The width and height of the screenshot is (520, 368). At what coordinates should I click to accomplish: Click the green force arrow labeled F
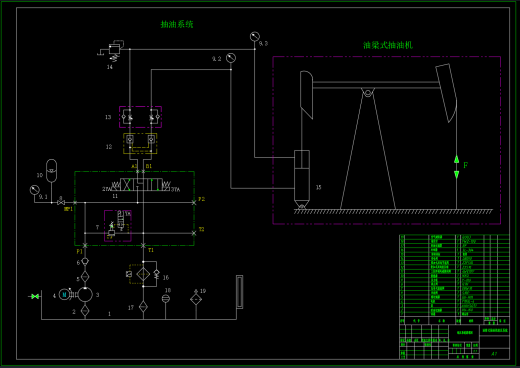point(456,167)
